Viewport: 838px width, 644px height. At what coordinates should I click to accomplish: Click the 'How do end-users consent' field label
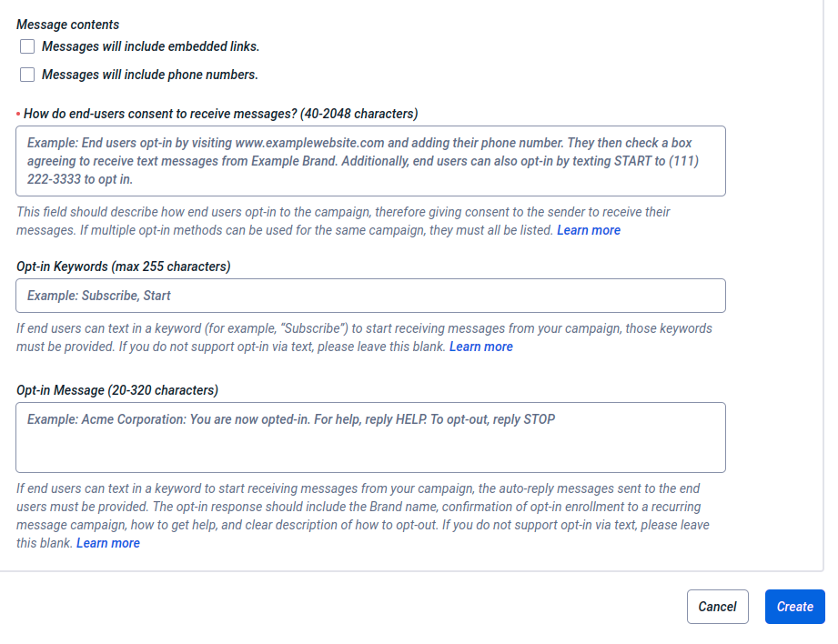tap(220, 114)
